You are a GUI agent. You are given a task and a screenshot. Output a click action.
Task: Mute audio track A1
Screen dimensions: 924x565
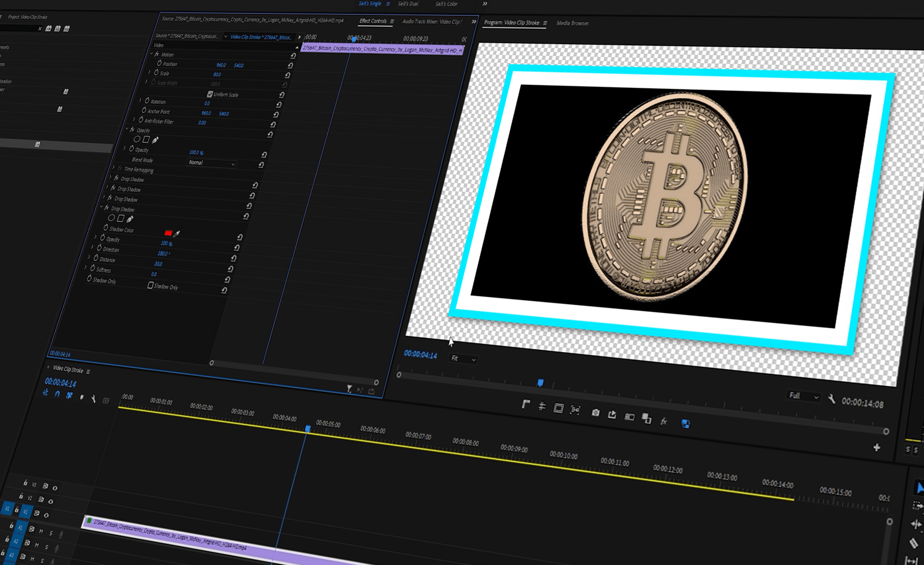pos(41,531)
